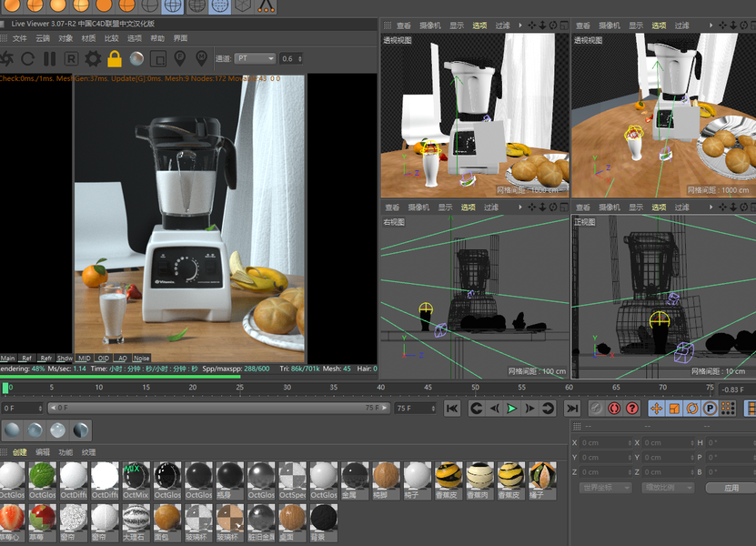Open the 纹理 material manager menu
The height and width of the screenshot is (546, 756).
click(x=89, y=452)
